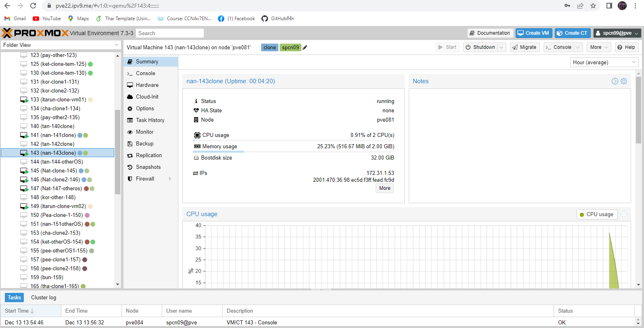Open the Cloud-Init section
The image size is (644, 328).
tap(151, 97)
